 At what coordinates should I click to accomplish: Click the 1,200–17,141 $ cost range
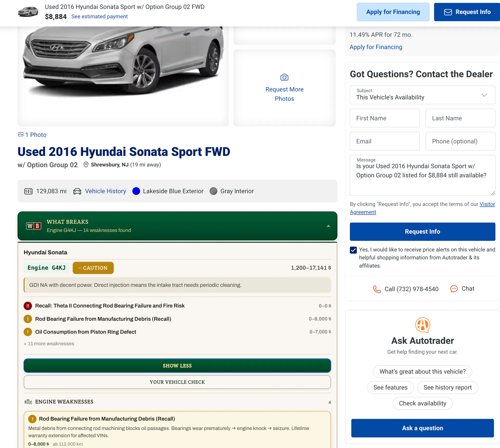tap(311, 268)
